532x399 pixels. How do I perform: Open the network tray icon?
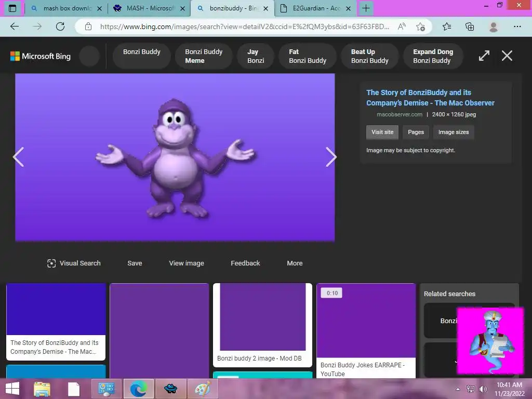click(471, 389)
